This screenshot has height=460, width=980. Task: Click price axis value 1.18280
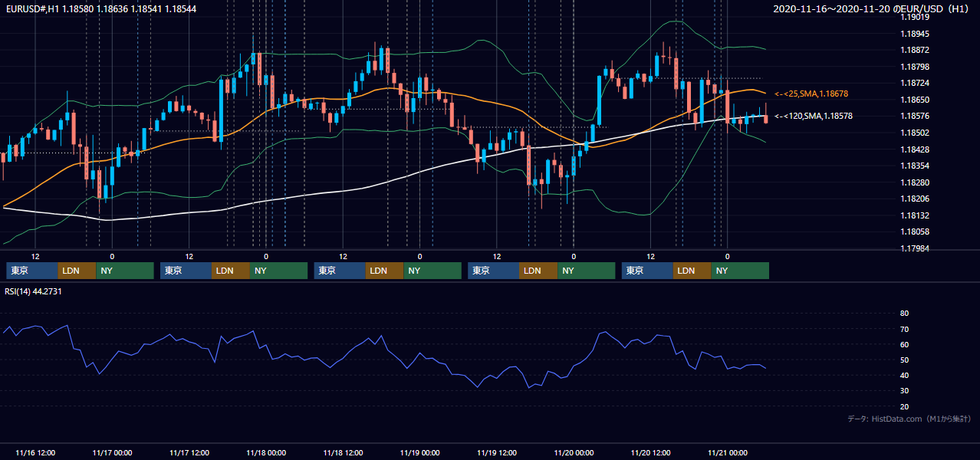pyautogui.click(x=915, y=182)
